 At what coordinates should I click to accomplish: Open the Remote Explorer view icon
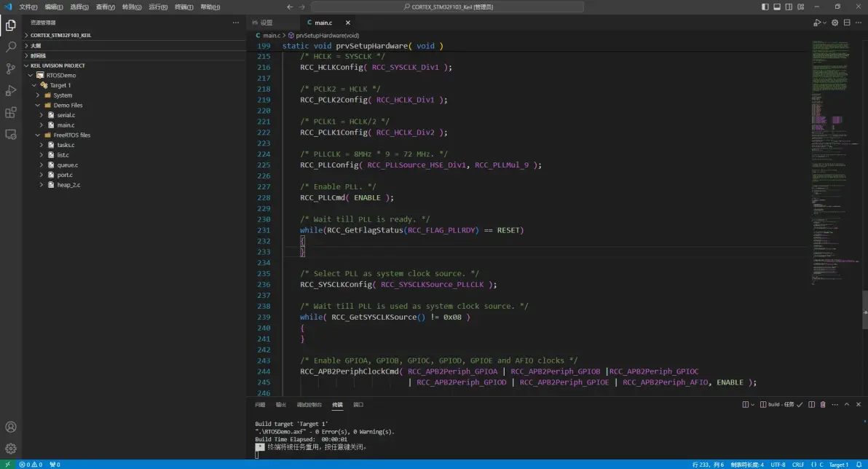point(11,135)
